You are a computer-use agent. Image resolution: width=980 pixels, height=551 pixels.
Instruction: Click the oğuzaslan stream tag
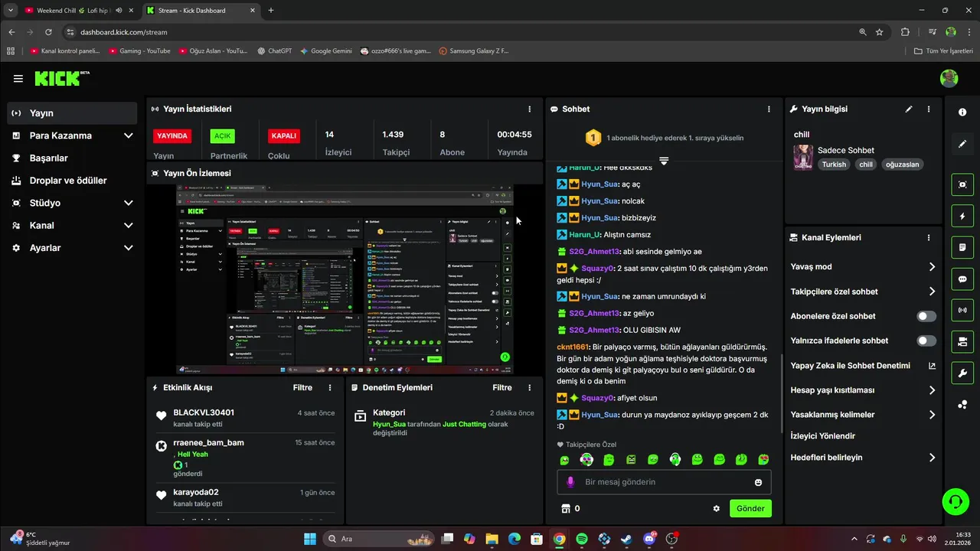(x=902, y=165)
